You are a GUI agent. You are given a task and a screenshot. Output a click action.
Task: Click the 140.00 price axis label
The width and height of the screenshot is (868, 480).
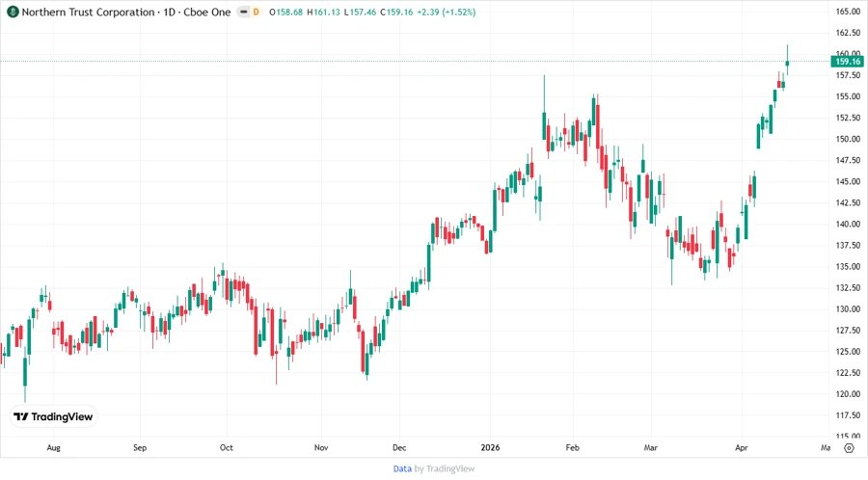tap(848, 224)
